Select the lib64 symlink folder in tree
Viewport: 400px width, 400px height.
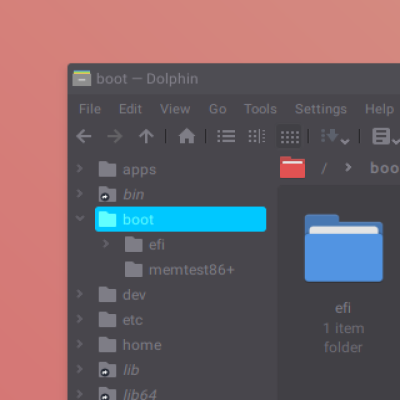click(x=128, y=394)
